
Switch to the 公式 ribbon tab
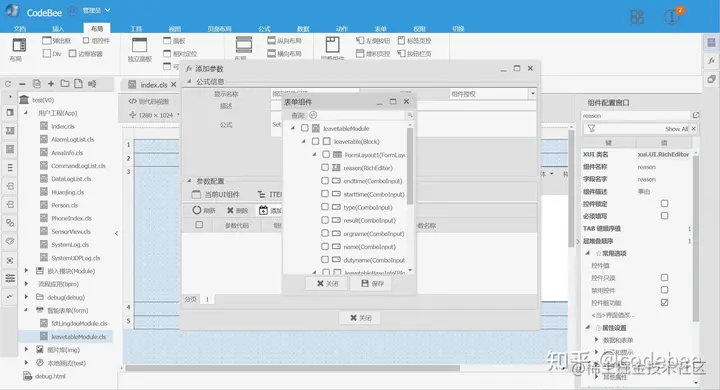pyautogui.click(x=264, y=28)
